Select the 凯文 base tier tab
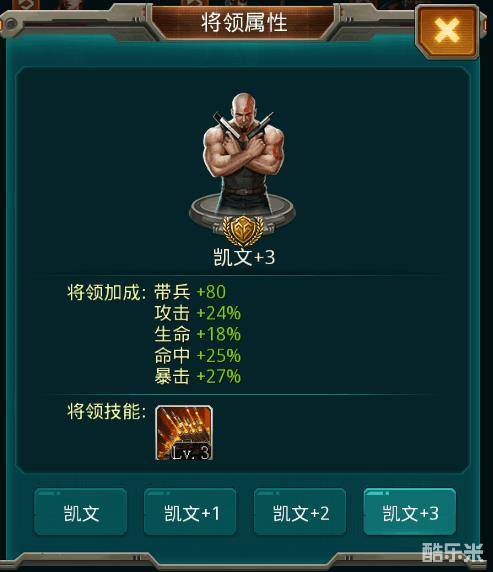This screenshot has height=572, width=493. click(81, 512)
